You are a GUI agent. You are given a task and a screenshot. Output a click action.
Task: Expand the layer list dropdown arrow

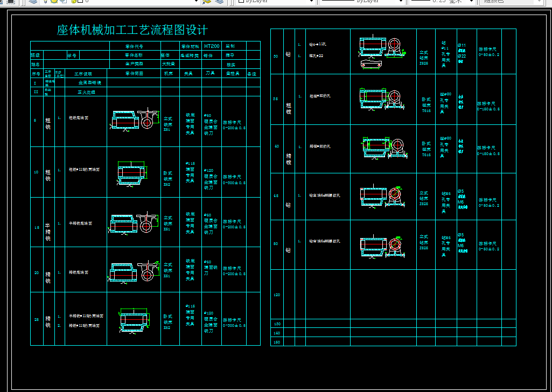tap(197, 2)
